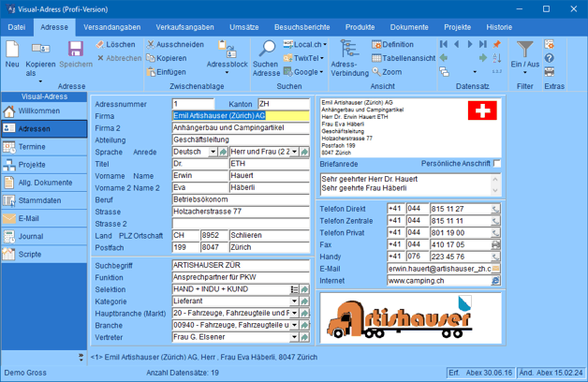The image size is (588, 382).
Task: Click the Strasse 2 empty field
Action: pos(241,224)
